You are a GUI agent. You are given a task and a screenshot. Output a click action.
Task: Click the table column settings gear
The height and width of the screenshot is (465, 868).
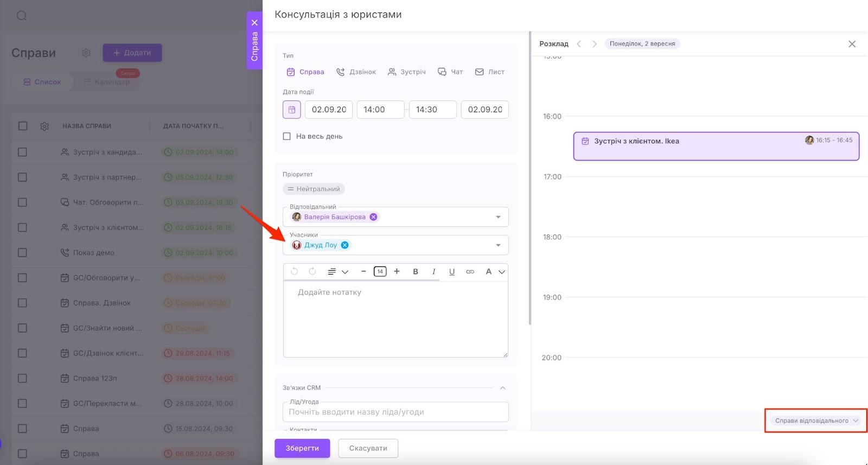tap(44, 126)
